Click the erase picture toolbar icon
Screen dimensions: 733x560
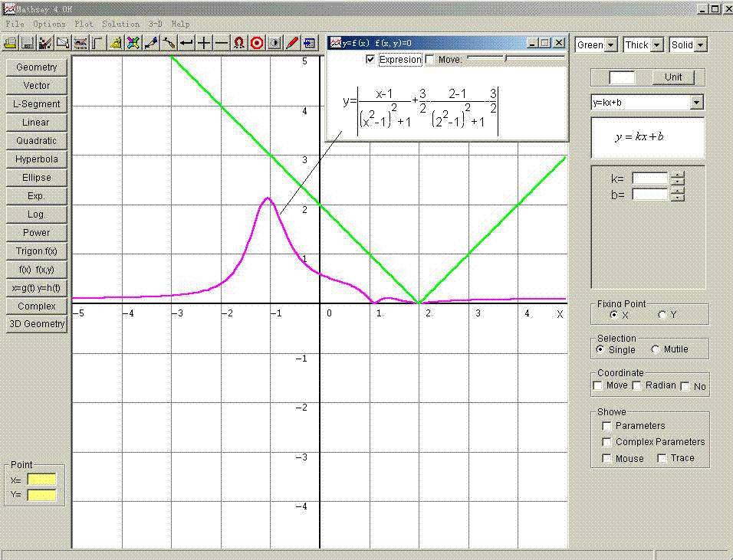point(63,43)
